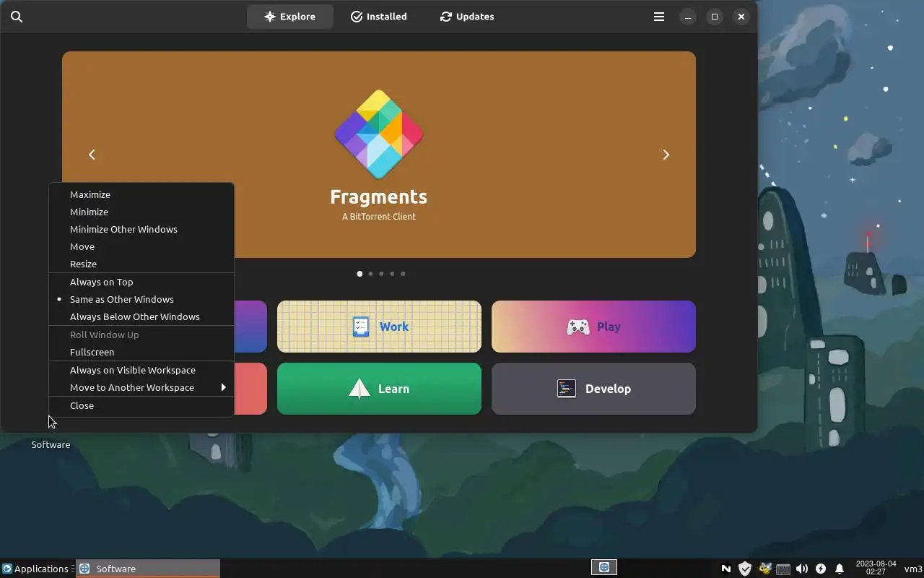Open the power manager icon
The image size is (924, 578).
821,569
